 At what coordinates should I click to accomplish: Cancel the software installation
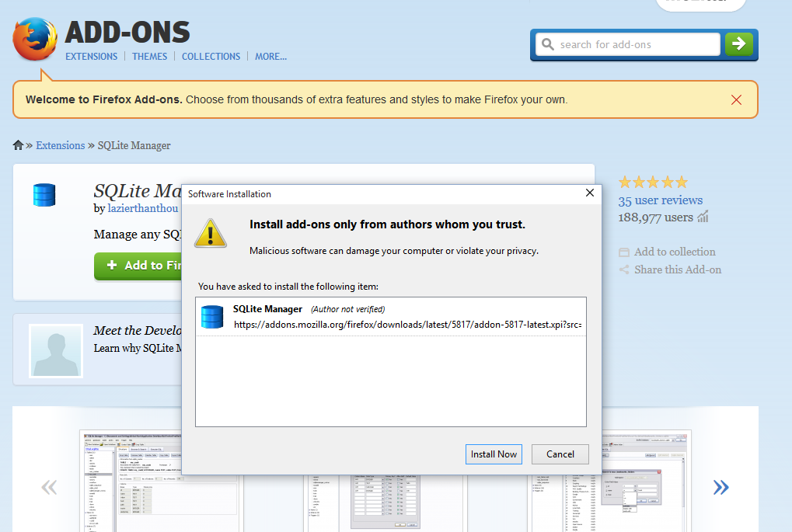[x=560, y=454]
